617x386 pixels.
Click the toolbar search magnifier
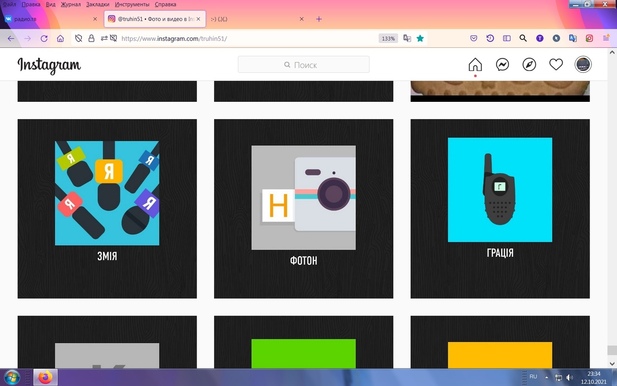523,39
